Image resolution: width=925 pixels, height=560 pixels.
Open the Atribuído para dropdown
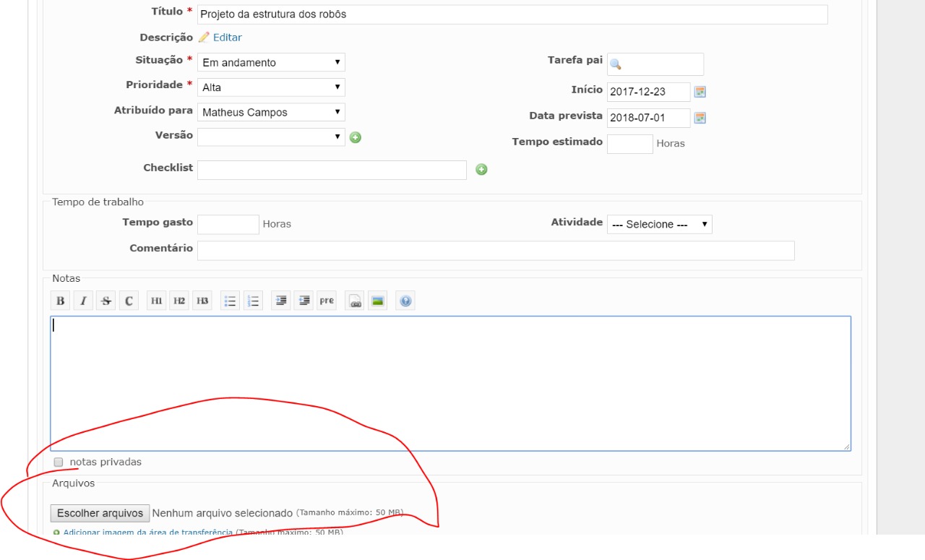(271, 113)
